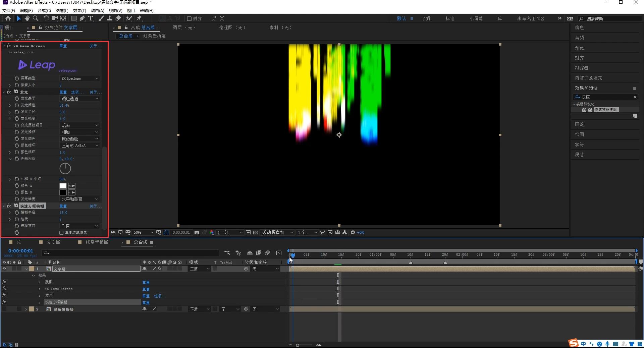
Task: Open the 活动摄像机 camera view dropdown
Action: point(277,232)
